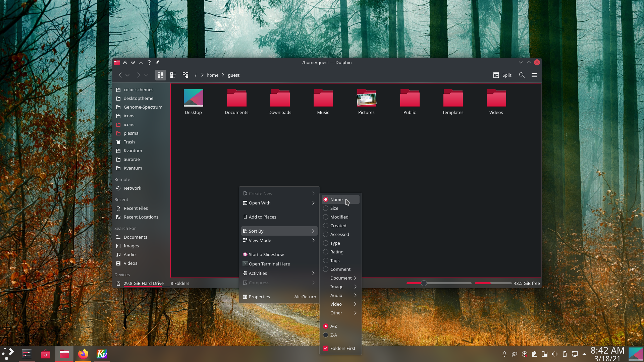Image resolution: width=644 pixels, height=362 pixels.
Task: Sort by Modified date
Action: click(x=340, y=217)
